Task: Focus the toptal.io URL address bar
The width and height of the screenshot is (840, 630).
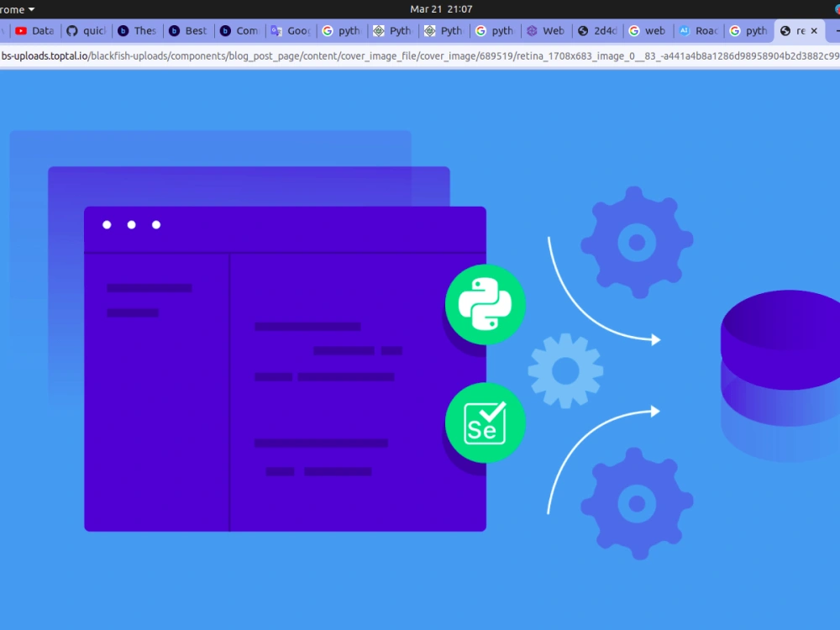Action: (x=420, y=55)
